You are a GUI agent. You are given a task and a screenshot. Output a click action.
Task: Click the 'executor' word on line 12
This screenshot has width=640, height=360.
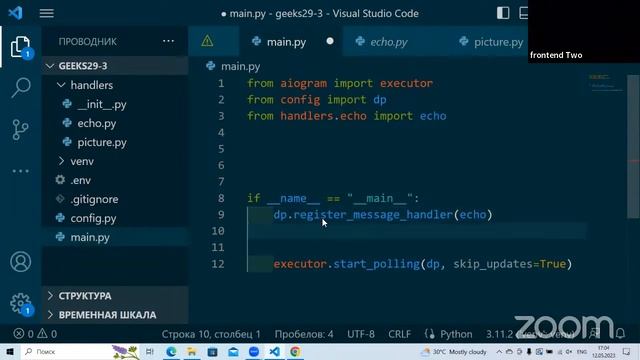point(300,264)
